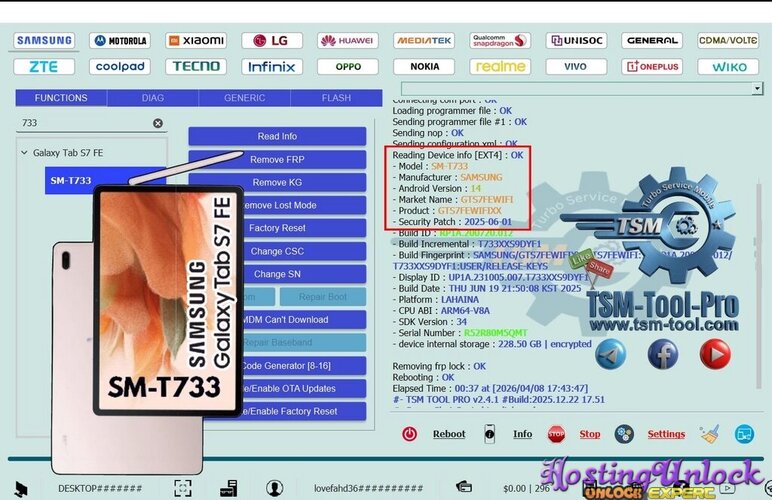Switch to the FLASH tab

(x=336, y=98)
